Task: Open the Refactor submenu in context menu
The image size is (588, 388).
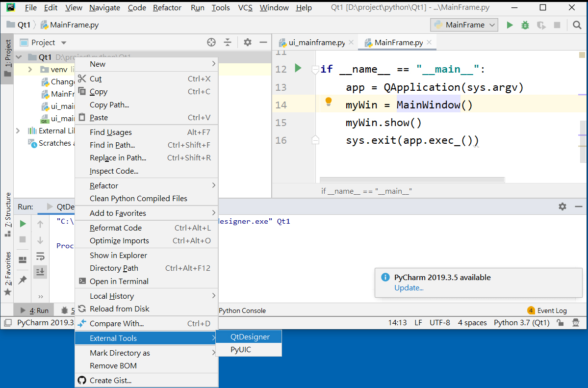Action: pos(146,186)
